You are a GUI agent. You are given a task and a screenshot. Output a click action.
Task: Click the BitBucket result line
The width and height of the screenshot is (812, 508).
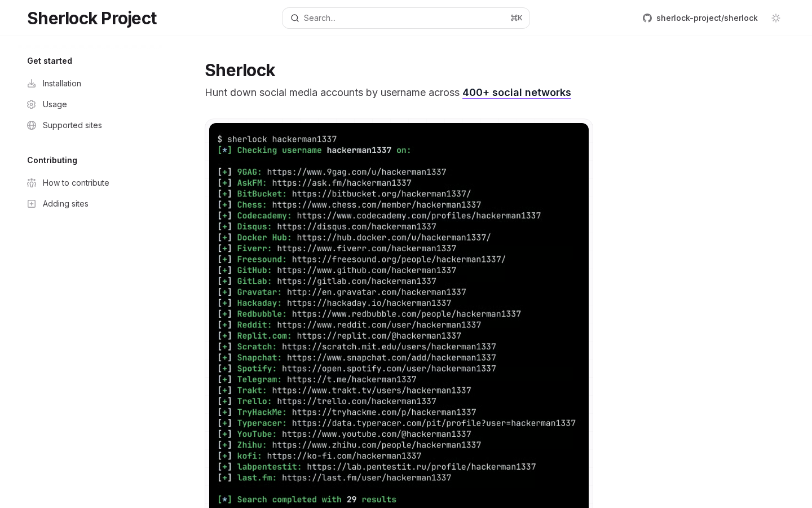pyautogui.click(x=344, y=194)
